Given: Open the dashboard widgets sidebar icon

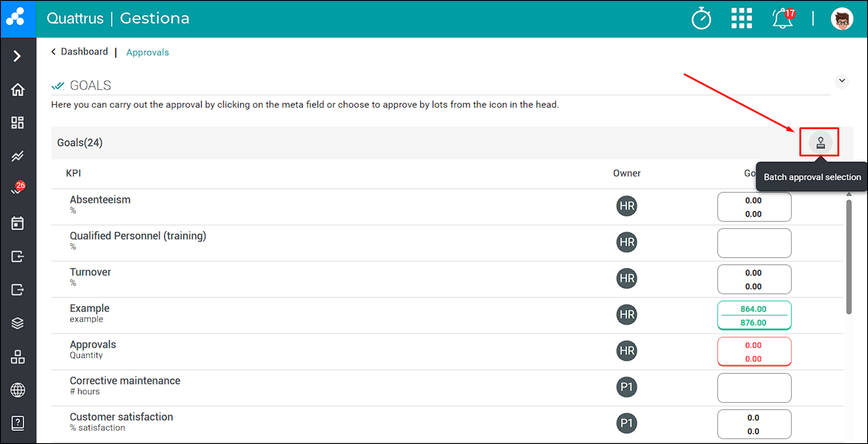Looking at the screenshot, I should [x=18, y=123].
